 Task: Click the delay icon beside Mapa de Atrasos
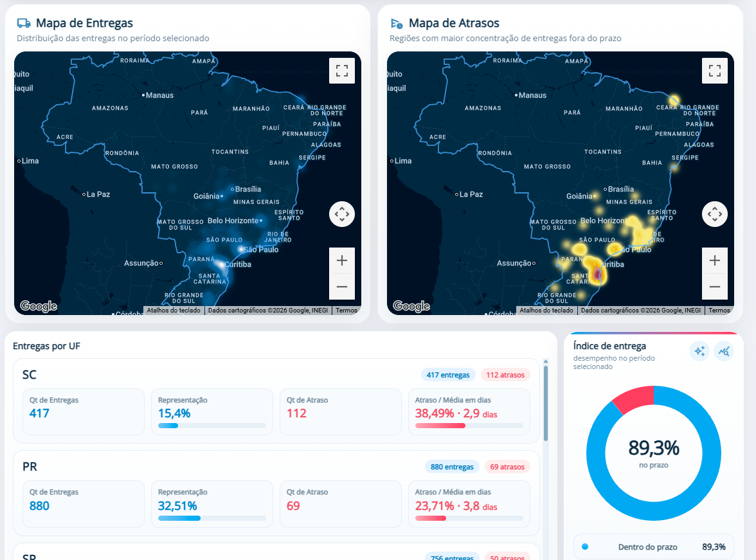(396, 23)
